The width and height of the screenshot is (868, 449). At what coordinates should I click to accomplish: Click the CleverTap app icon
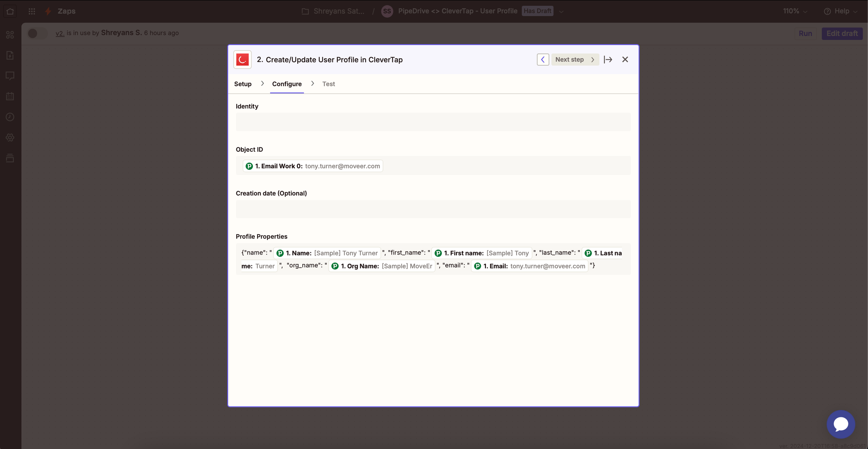pos(242,60)
